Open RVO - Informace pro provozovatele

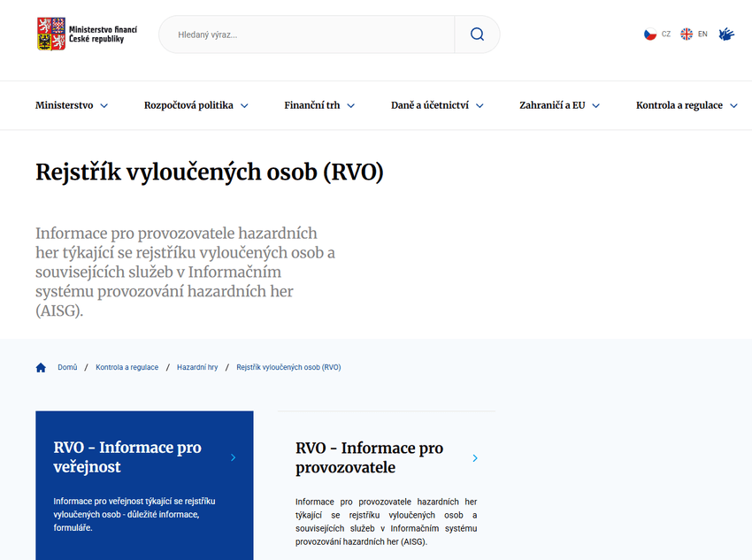369,457
